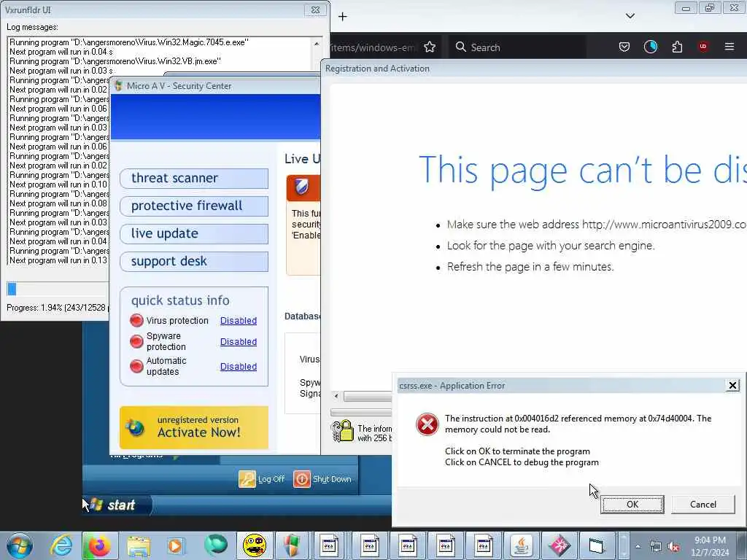The image size is (747, 560).
Task: Select log line Virus.Win32.Magic.7045.e.exe
Action: [x=128, y=42]
